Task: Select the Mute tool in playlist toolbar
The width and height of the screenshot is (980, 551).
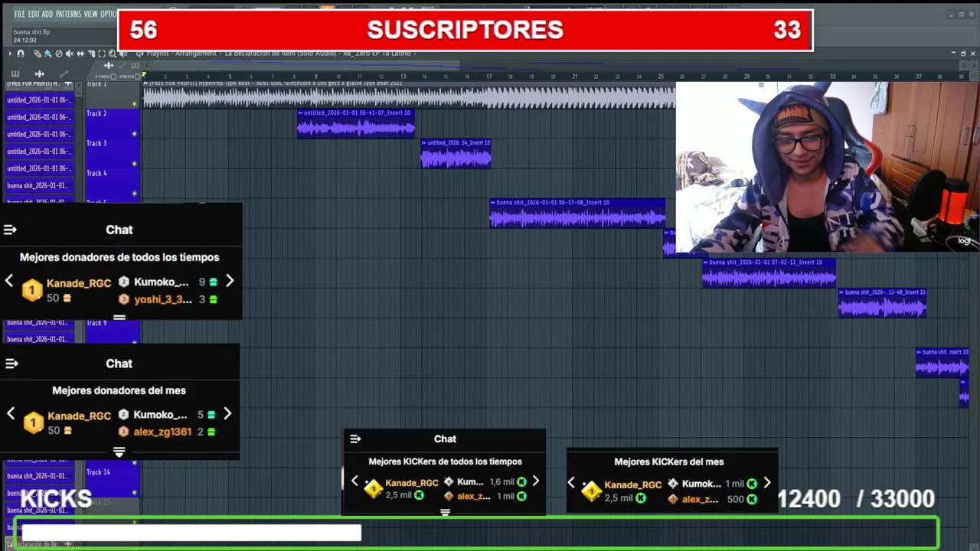Action: tap(70, 54)
